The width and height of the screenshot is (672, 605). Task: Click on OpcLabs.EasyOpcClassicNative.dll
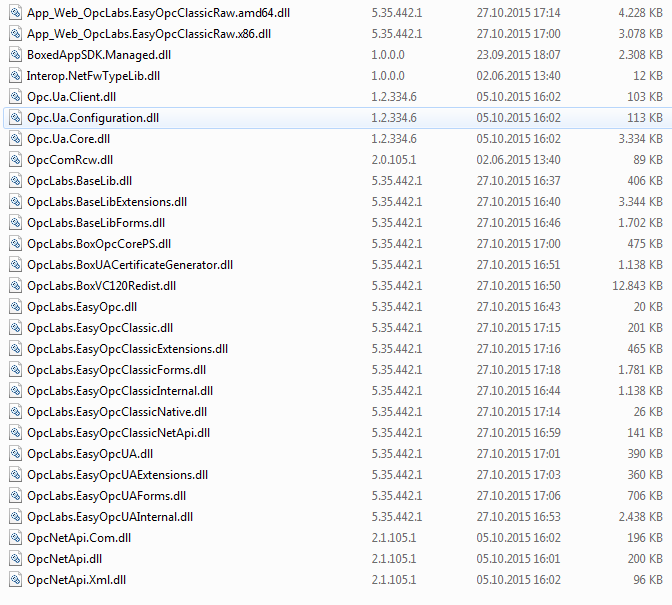click(x=117, y=411)
